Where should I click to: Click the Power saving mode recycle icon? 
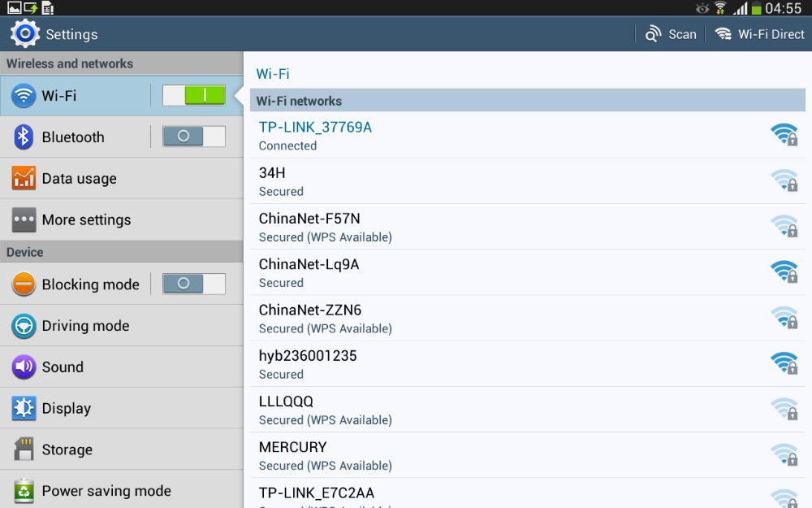click(x=24, y=491)
